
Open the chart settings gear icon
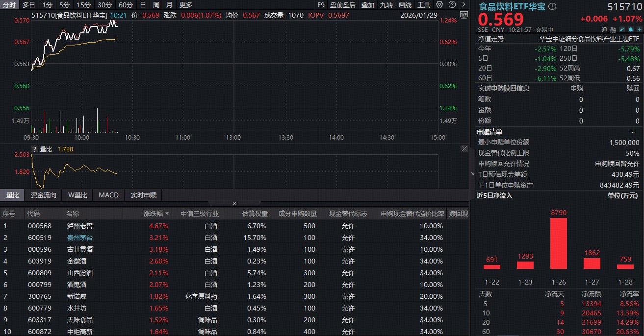pyautogui.click(x=439, y=5)
